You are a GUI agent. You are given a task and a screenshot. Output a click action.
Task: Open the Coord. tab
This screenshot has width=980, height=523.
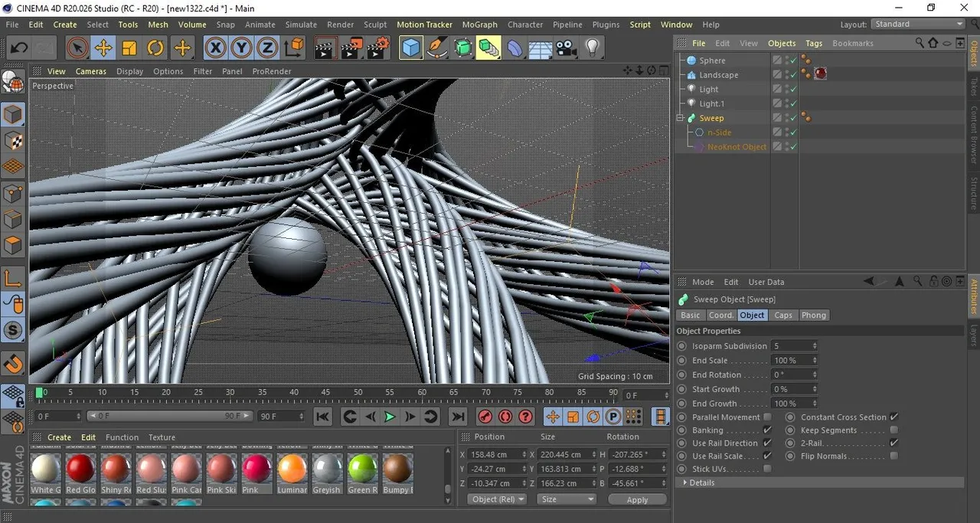click(720, 315)
